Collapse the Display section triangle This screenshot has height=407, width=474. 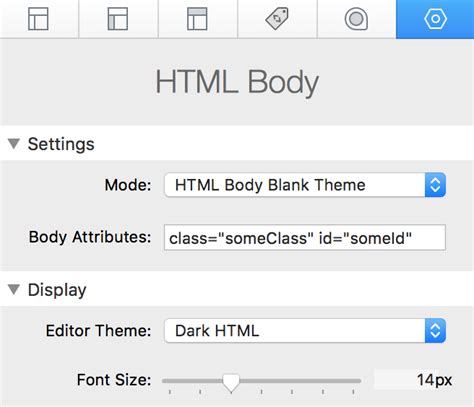pyautogui.click(x=14, y=289)
